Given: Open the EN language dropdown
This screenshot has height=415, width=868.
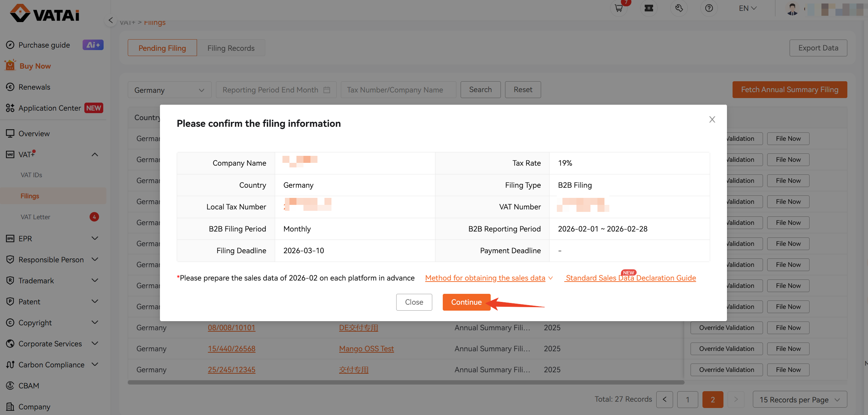Looking at the screenshot, I should (x=748, y=8).
